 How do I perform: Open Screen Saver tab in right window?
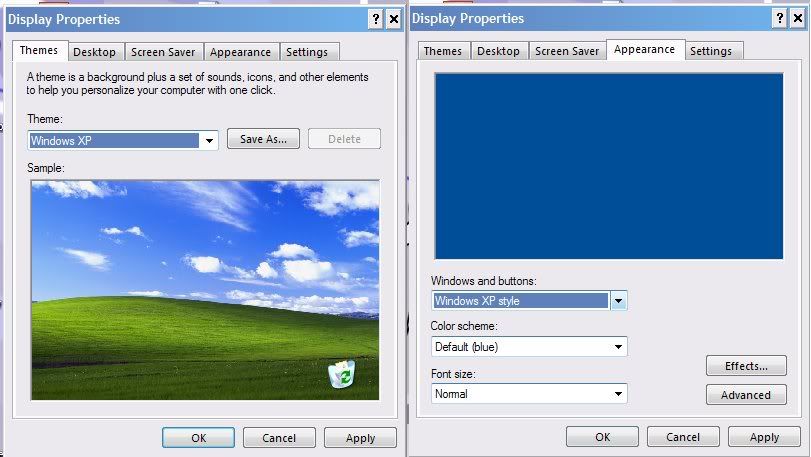(567, 51)
